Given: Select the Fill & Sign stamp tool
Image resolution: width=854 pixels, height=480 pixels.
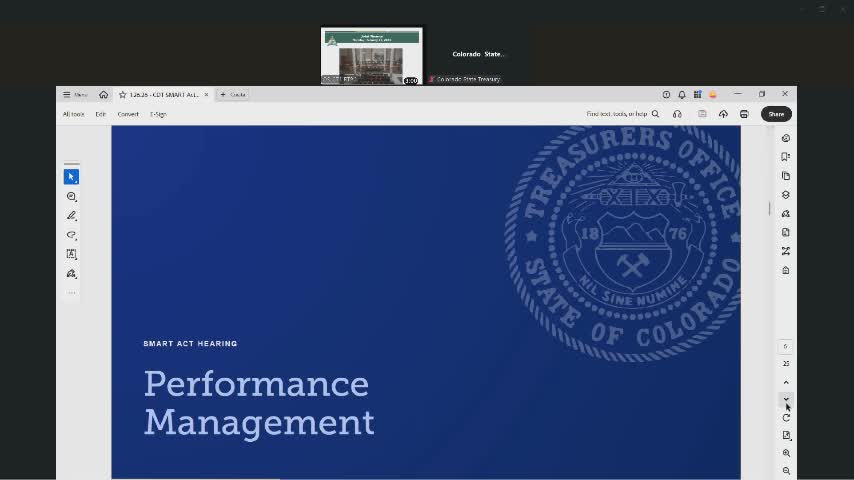Looking at the screenshot, I should point(71,274).
